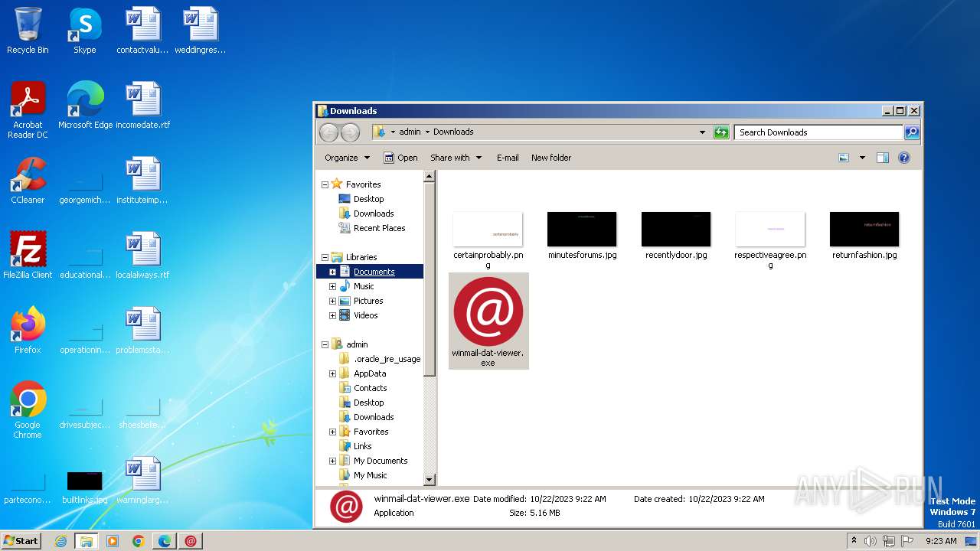This screenshot has height=551, width=980.
Task: Open Internet Explorer from taskbar
Action: pos(60,541)
